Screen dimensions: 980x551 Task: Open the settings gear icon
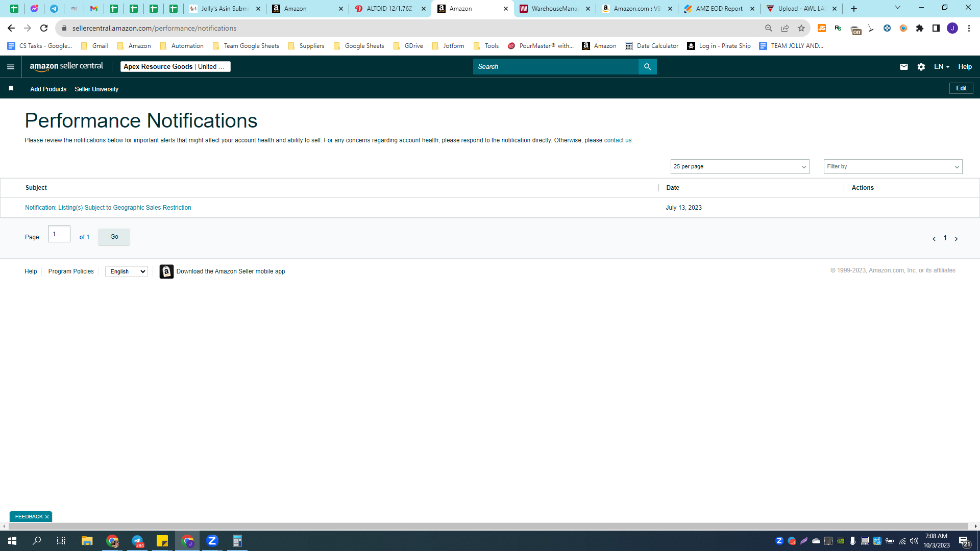[x=921, y=67]
